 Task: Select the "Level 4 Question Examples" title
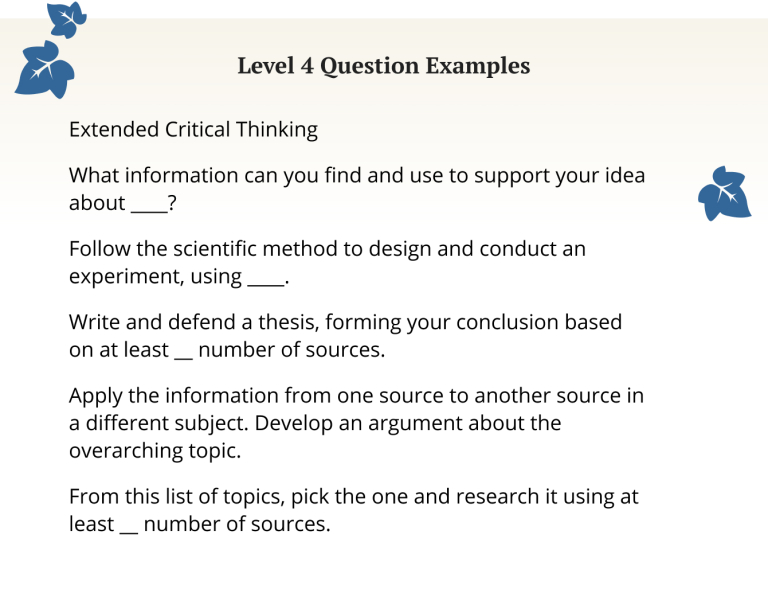384,67
